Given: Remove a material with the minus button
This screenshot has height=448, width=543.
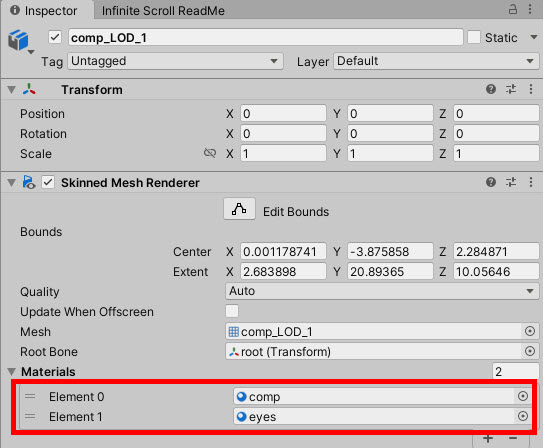Looking at the screenshot, I should click(x=513, y=439).
